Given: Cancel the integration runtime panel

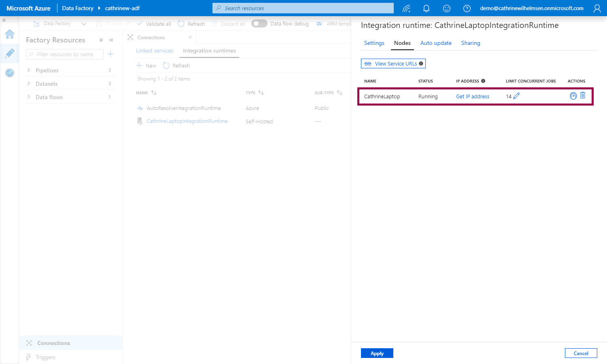Looking at the screenshot, I should [x=581, y=353].
